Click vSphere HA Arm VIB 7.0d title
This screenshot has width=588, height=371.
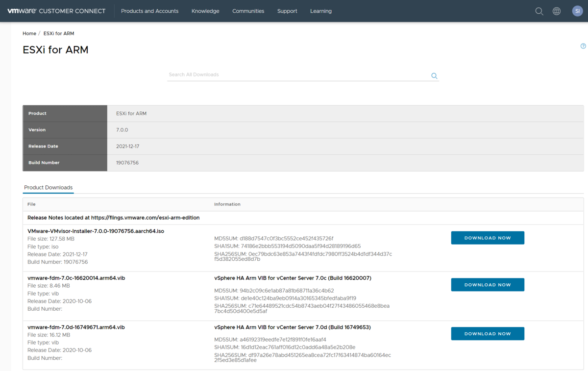[x=293, y=327]
